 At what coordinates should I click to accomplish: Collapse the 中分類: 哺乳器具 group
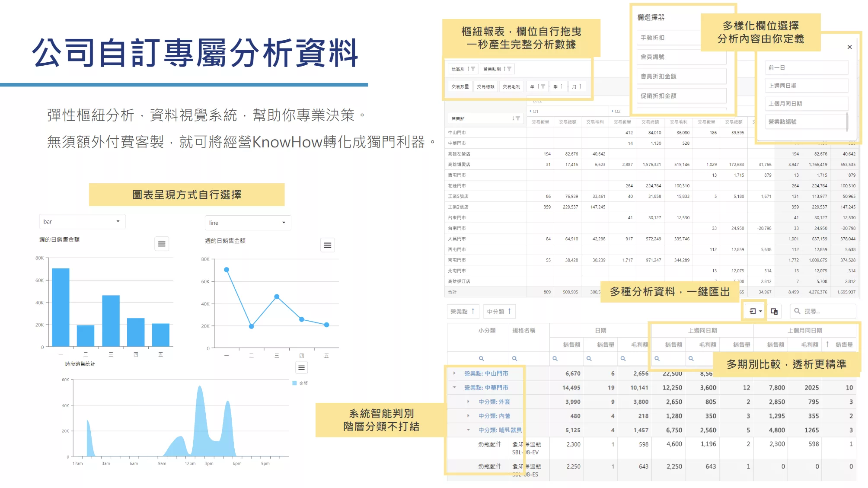(x=468, y=430)
